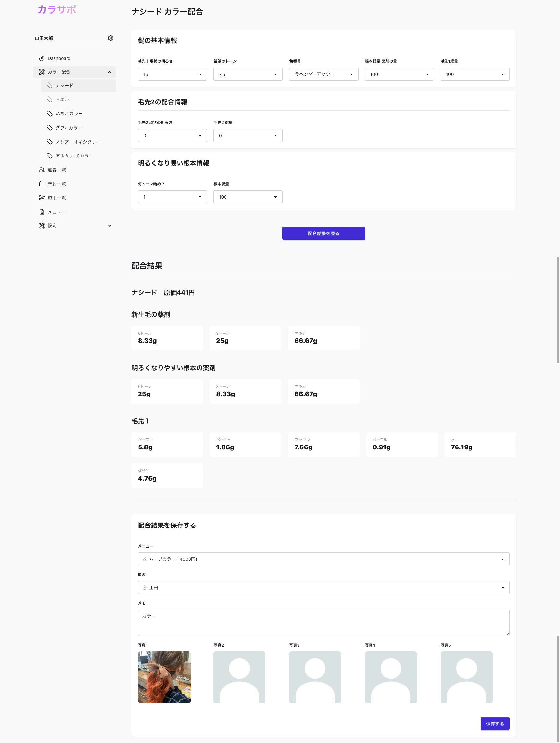
Task: Click the calendar icon for 予約一覧
Action: point(42,184)
